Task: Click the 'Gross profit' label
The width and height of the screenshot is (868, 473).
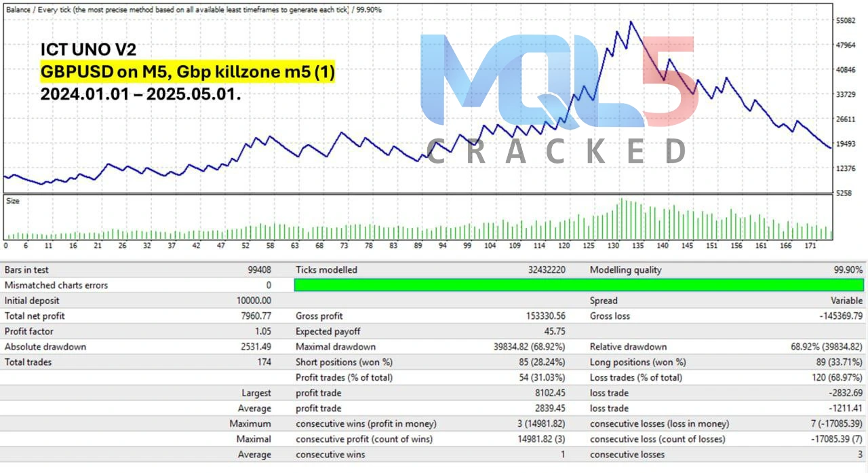Action: 319,316
